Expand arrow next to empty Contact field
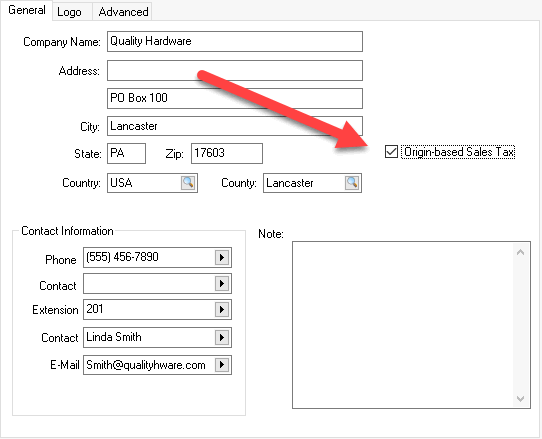 (x=222, y=283)
